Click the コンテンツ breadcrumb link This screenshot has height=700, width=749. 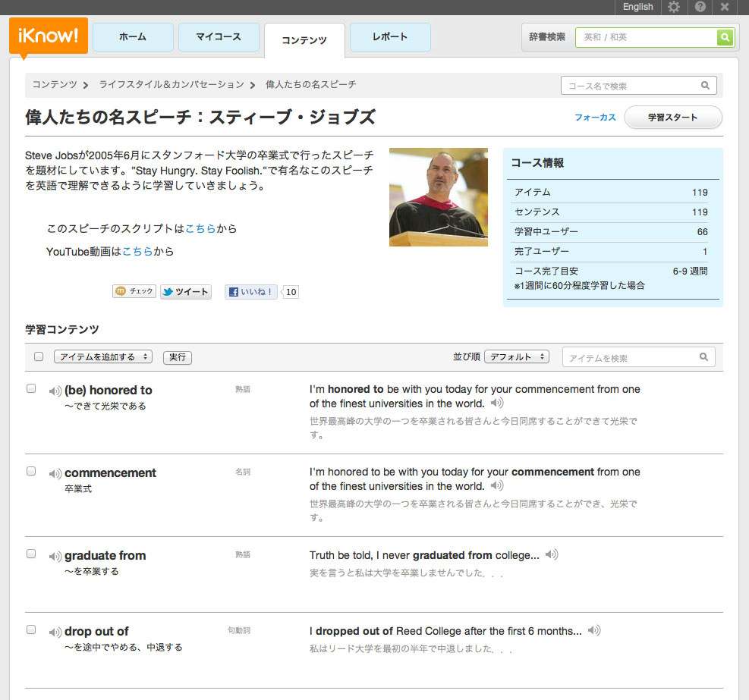(x=55, y=84)
